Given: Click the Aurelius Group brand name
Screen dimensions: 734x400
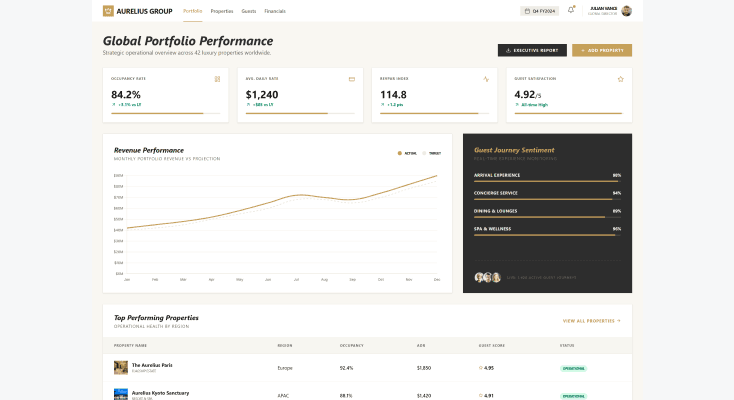Looking at the screenshot, I should tap(144, 11).
